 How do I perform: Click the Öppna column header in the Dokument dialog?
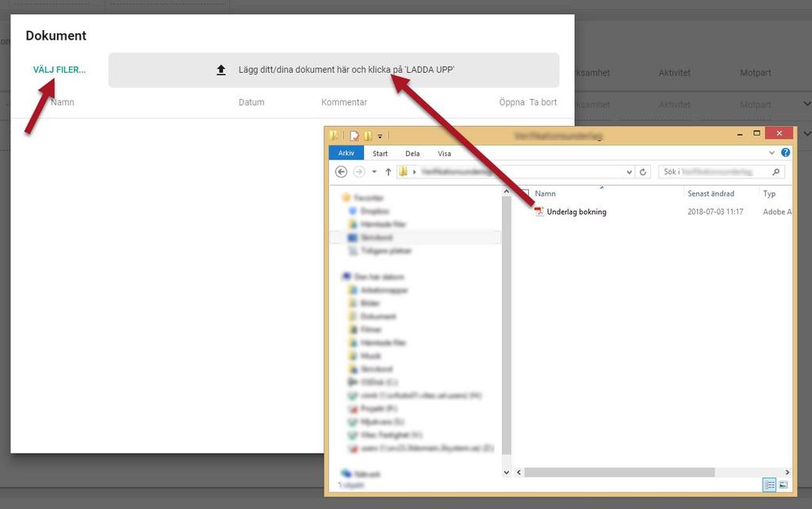click(x=511, y=102)
